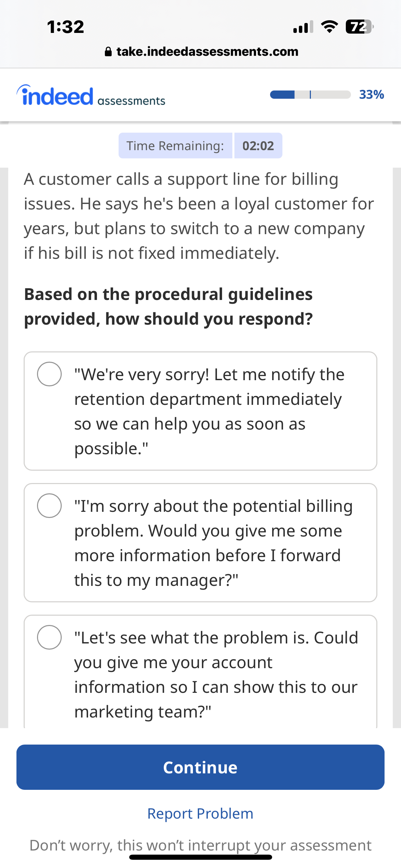
Task: Click the question text about procedural guidelines
Action: tap(169, 306)
